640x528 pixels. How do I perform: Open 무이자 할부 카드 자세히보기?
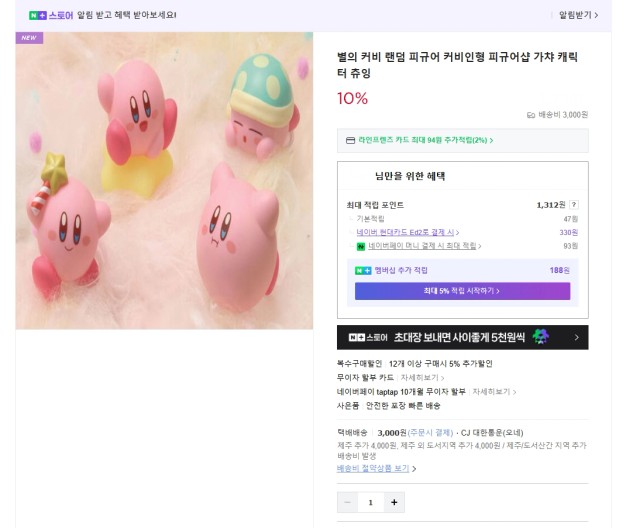click(422, 378)
